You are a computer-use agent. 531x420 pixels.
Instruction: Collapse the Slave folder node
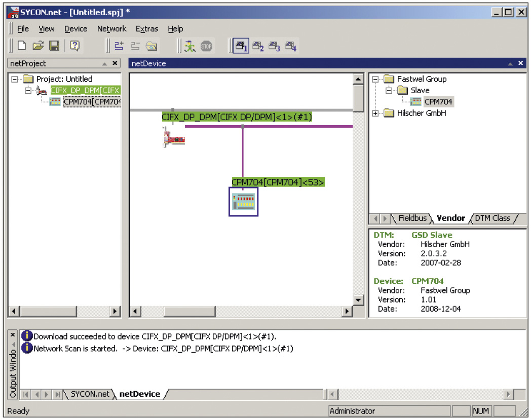pyautogui.click(x=389, y=91)
